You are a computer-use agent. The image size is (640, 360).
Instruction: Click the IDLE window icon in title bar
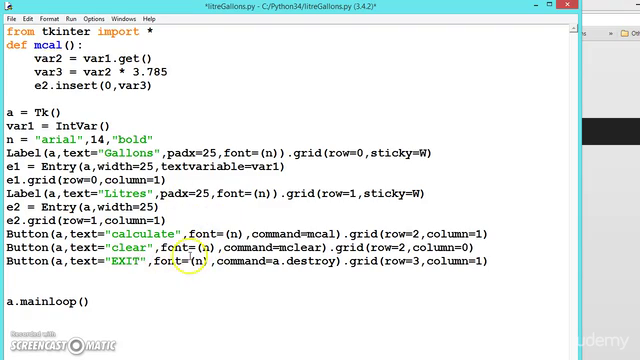point(8,6)
